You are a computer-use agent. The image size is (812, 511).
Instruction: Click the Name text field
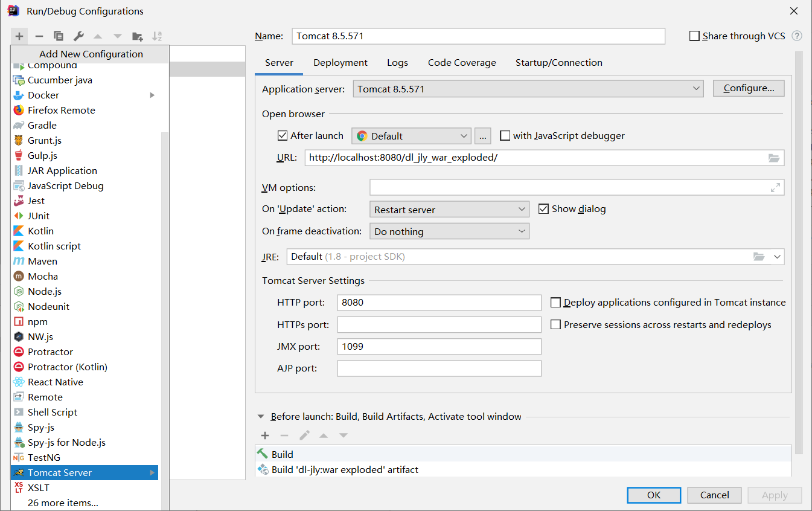pyautogui.click(x=478, y=36)
